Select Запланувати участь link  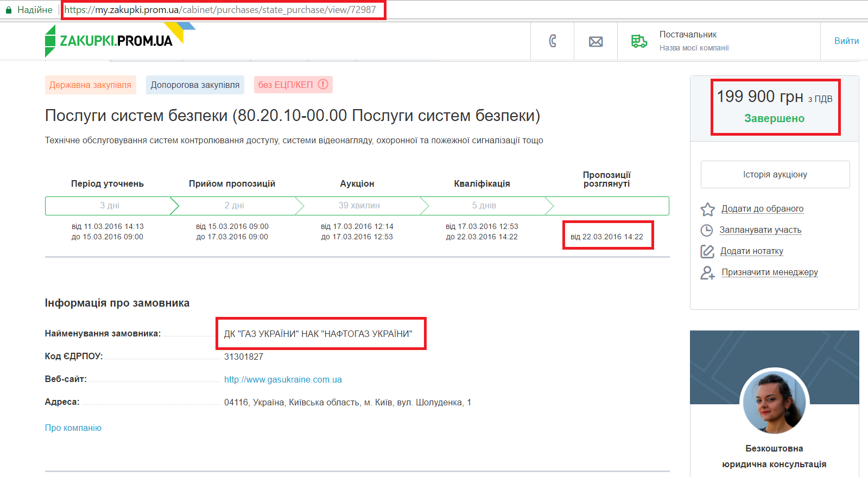(x=760, y=230)
